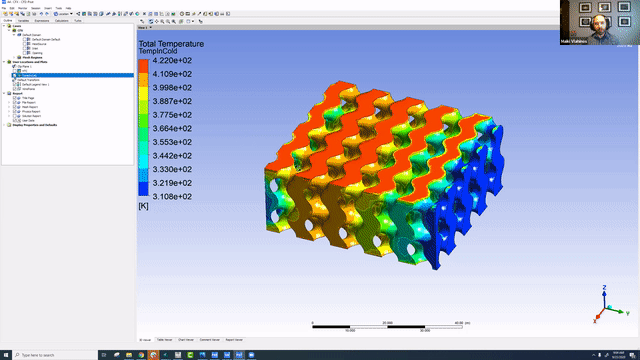This screenshot has height=360, width=640.
Task: Click the viewer Select arrow tool
Action: coord(142,21)
